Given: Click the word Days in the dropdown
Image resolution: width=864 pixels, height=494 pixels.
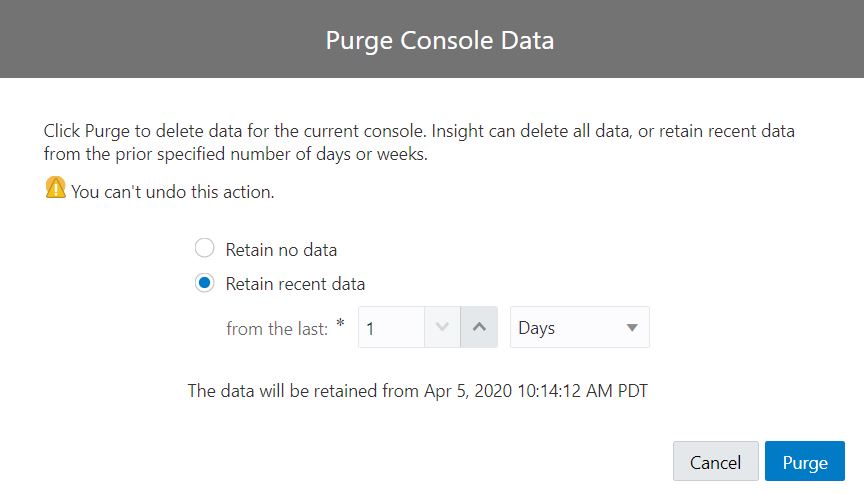Looking at the screenshot, I should point(537,328).
